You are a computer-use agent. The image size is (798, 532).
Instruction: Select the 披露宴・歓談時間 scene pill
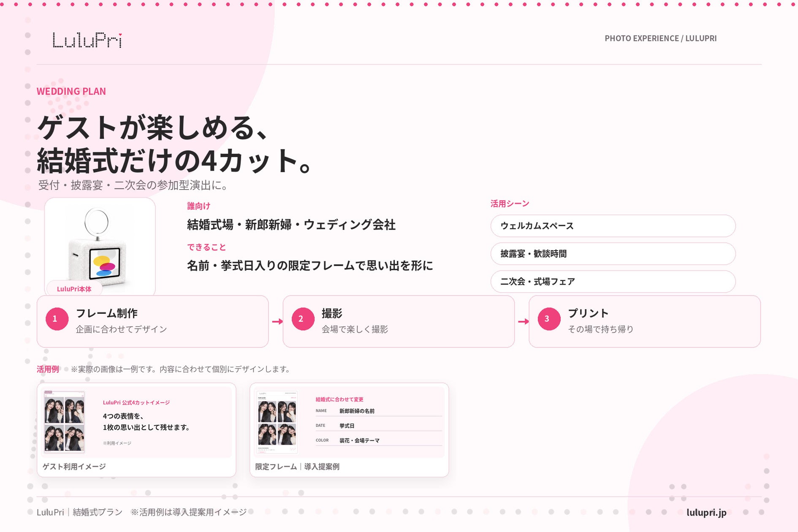coord(613,254)
